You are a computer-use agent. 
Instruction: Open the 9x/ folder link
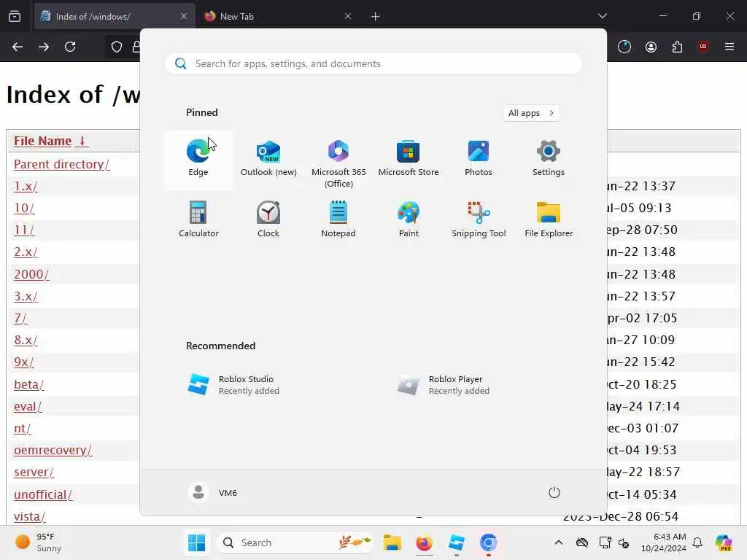click(24, 362)
